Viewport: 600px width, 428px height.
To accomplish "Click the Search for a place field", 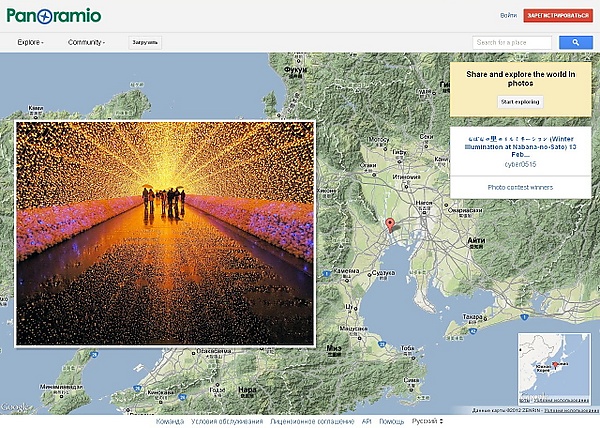I will (x=512, y=42).
